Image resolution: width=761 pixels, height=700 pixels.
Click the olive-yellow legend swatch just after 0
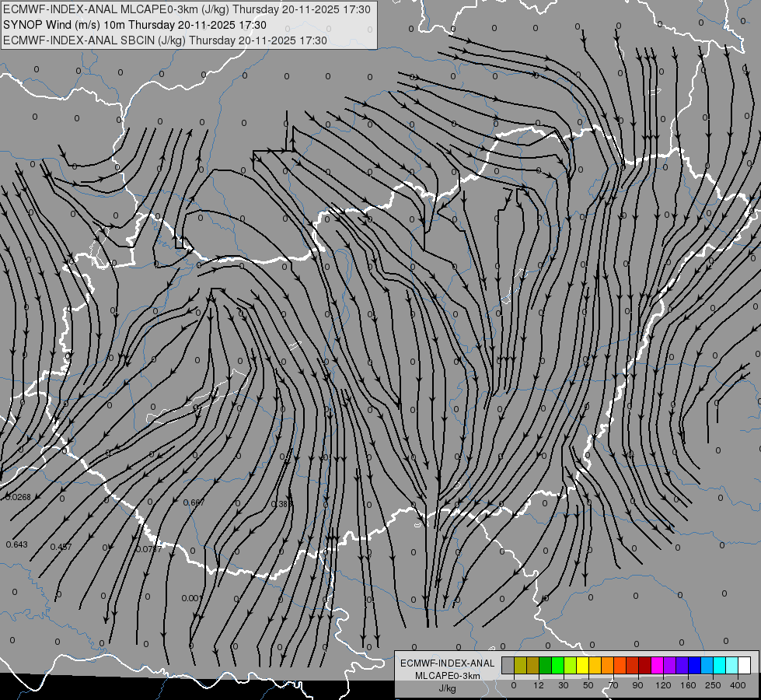520,665
